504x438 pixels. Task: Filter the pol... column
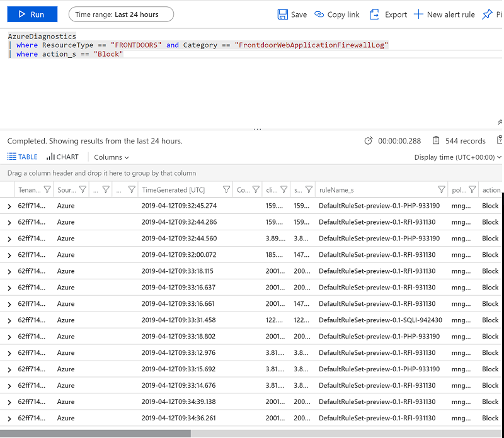[472, 190]
